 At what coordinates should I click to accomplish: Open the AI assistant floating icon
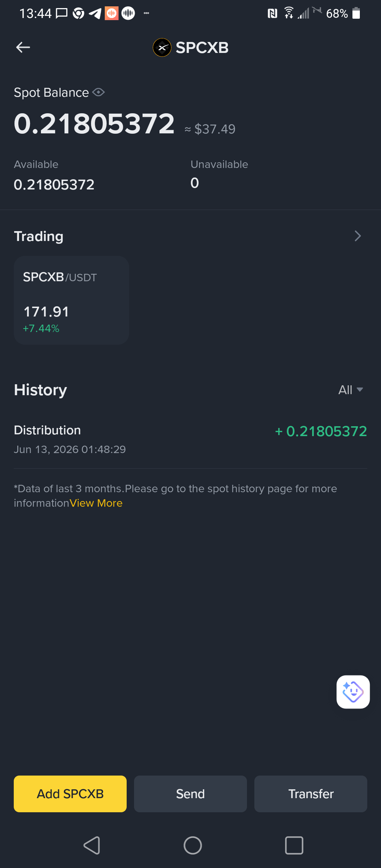[x=353, y=692]
